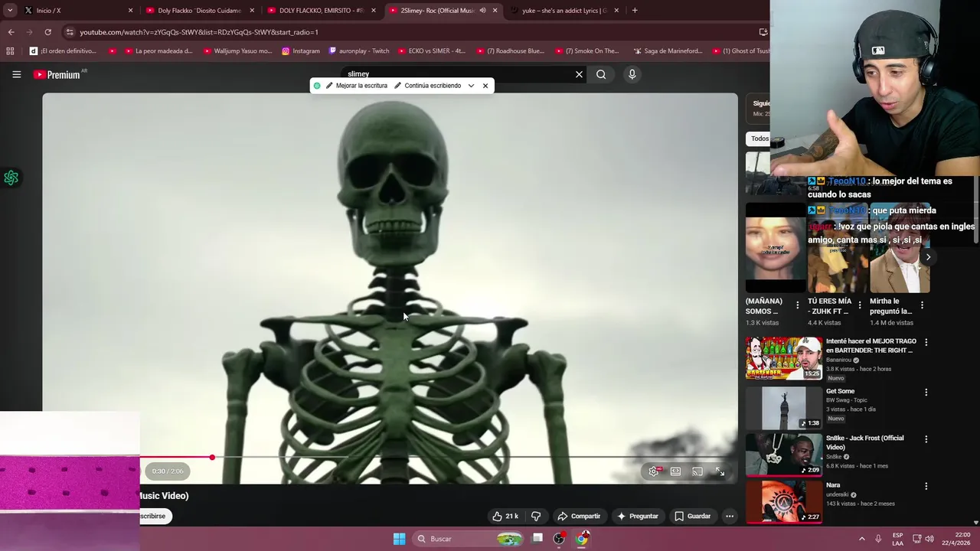Open the BARTENDER video thumbnail
Viewport: 980px width, 551px height.
(784, 358)
